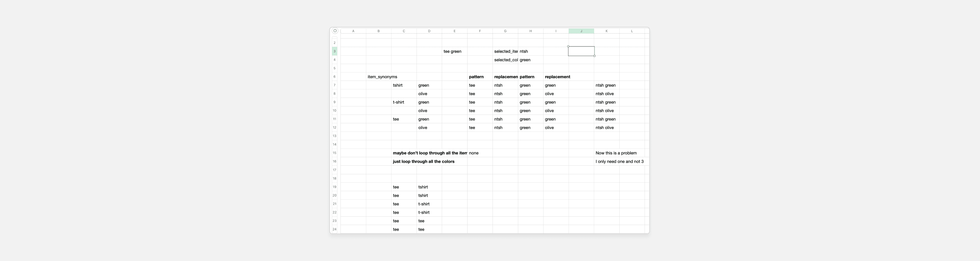Click the bold 'pattern' header in column H
This screenshot has height=261, width=980.
pyautogui.click(x=531, y=77)
